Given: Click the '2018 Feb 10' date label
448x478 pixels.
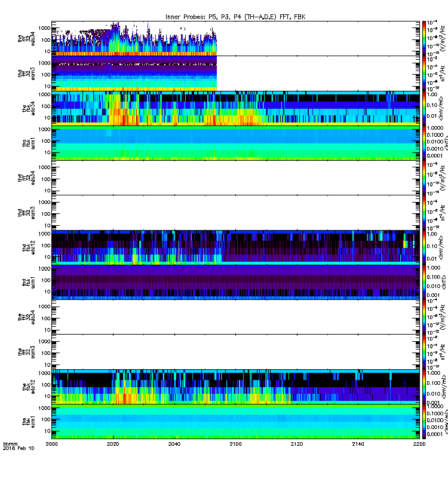Looking at the screenshot, I should coord(19,448).
